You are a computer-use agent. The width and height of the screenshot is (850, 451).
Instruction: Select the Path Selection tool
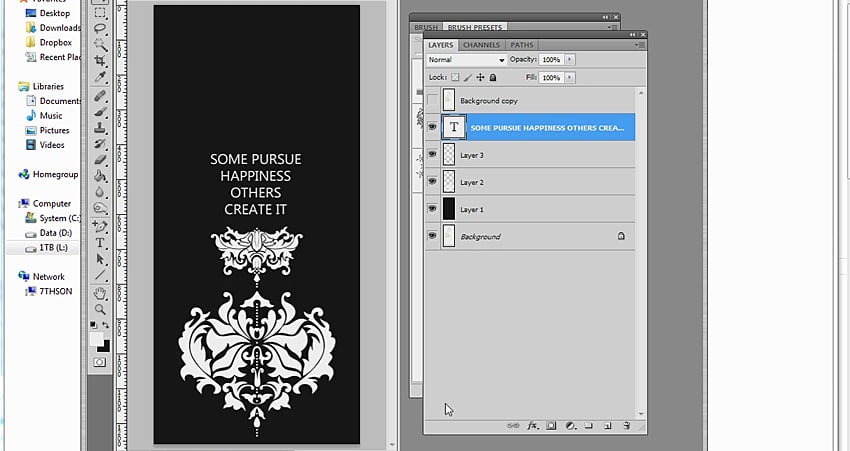(x=100, y=259)
